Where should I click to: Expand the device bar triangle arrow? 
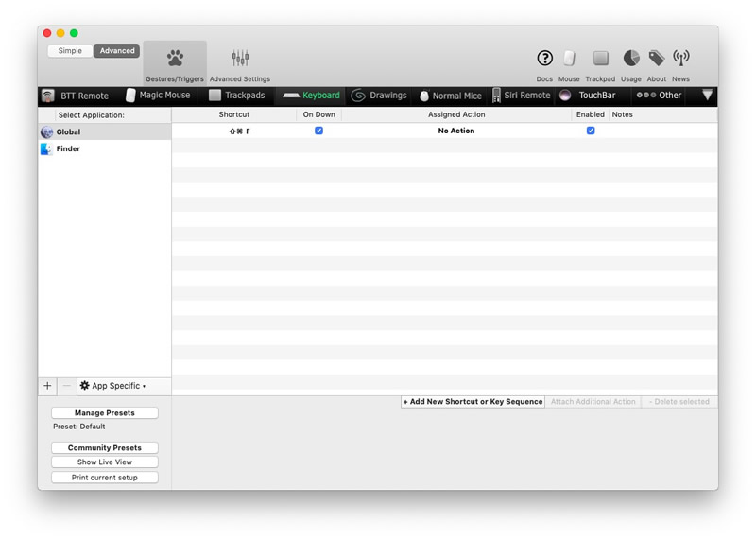pyautogui.click(x=707, y=95)
